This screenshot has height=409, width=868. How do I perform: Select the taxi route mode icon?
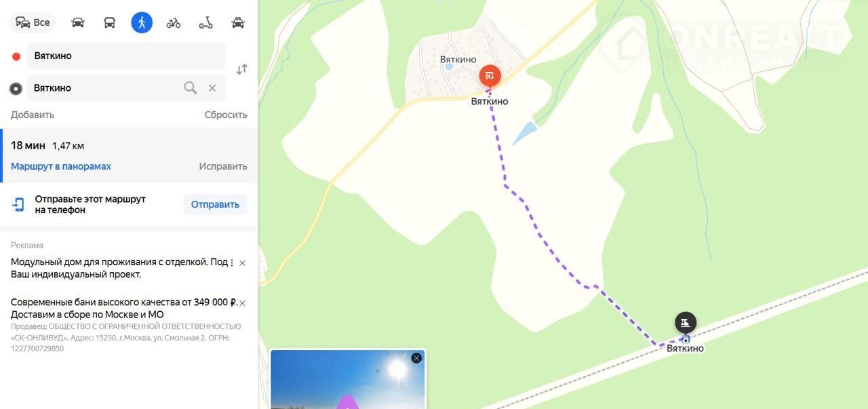[x=238, y=22]
